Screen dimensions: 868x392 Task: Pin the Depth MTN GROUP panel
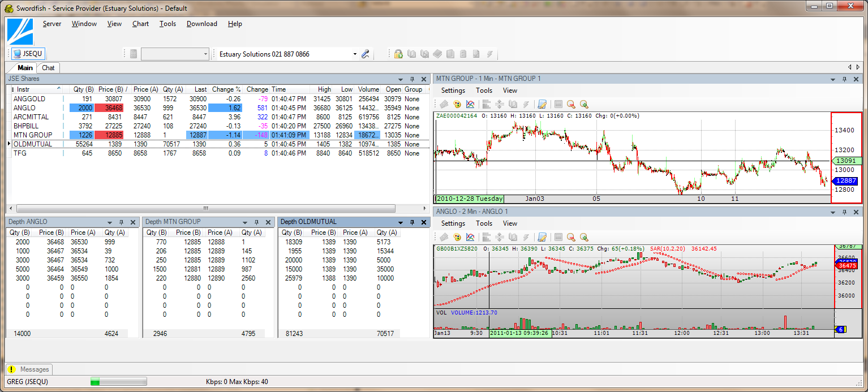(x=257, y=223)
